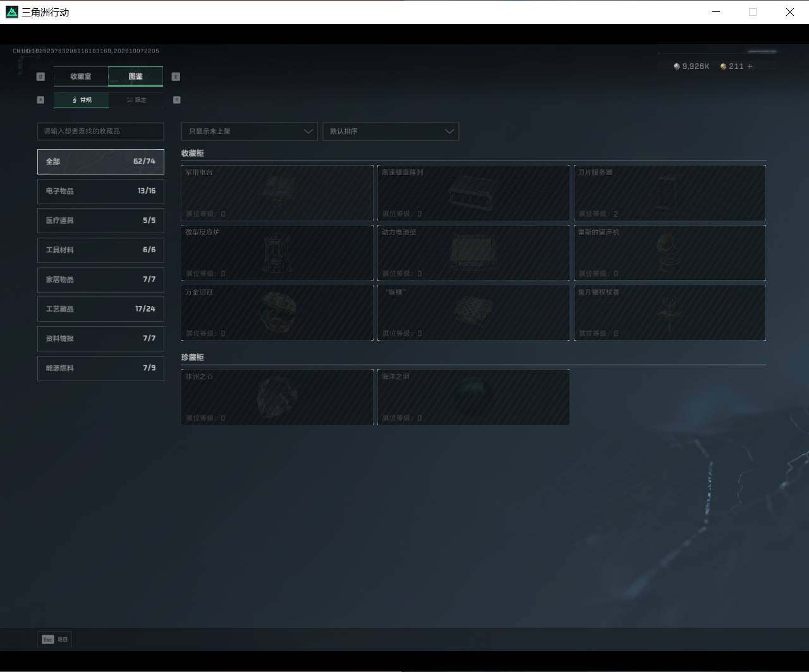Click the CN-UID text at top left
The height and width of the screenshot is (672, 809).
[x=86, y=51]
